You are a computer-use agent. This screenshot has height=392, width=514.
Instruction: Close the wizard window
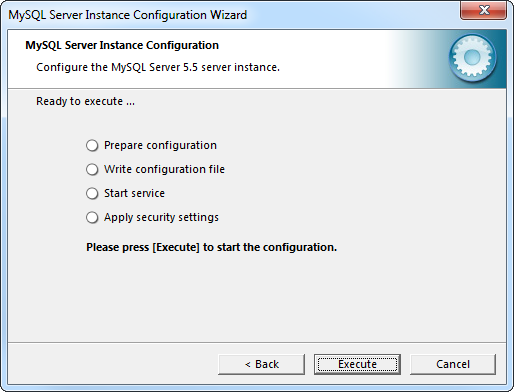(484, 10)
